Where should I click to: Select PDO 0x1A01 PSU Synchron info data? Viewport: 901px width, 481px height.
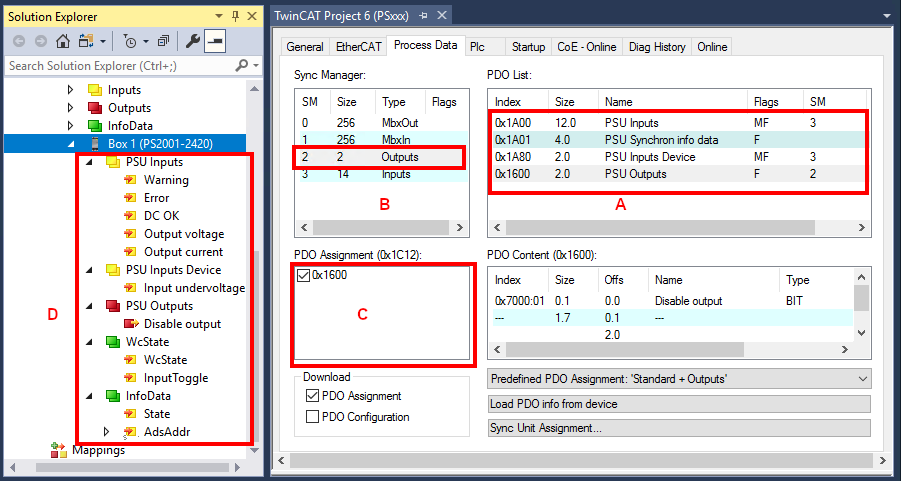[679, 140]
